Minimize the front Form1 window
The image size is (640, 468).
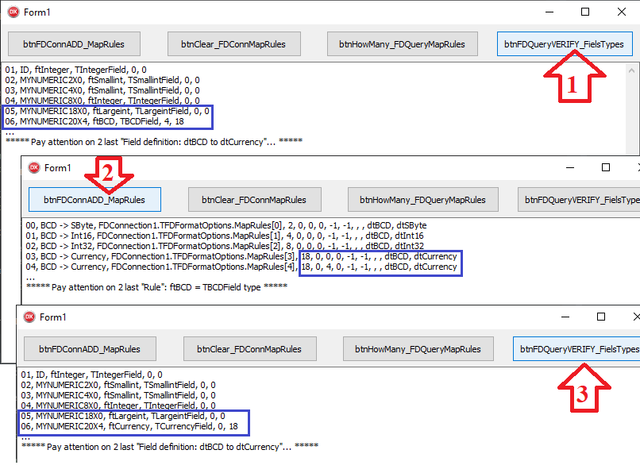point(565,317)
